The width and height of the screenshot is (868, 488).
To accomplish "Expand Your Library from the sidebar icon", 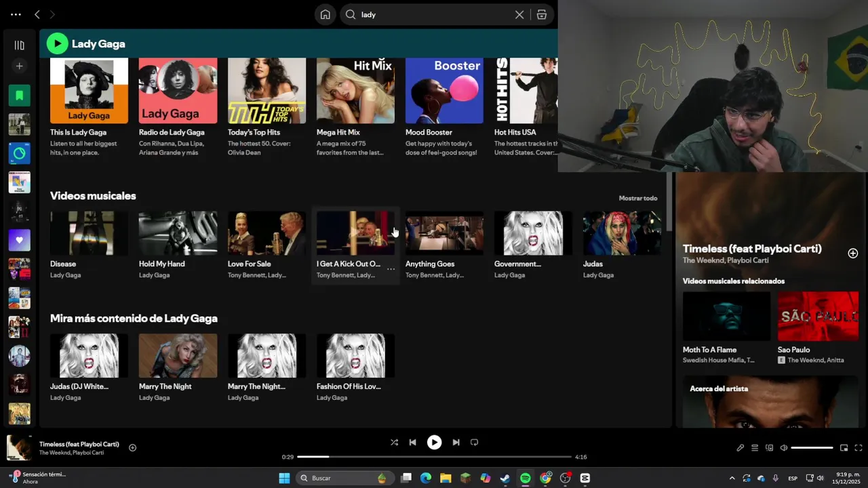I will [x=19, y=45].
